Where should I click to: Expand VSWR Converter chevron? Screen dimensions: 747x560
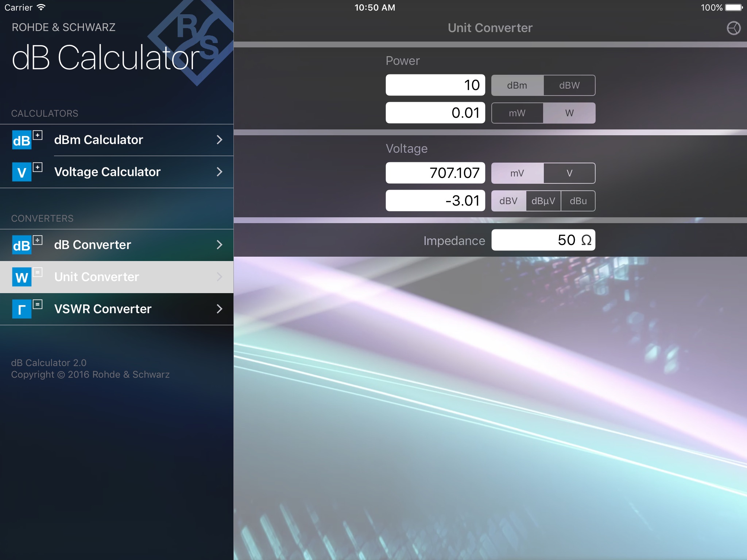tap(219, 309)
